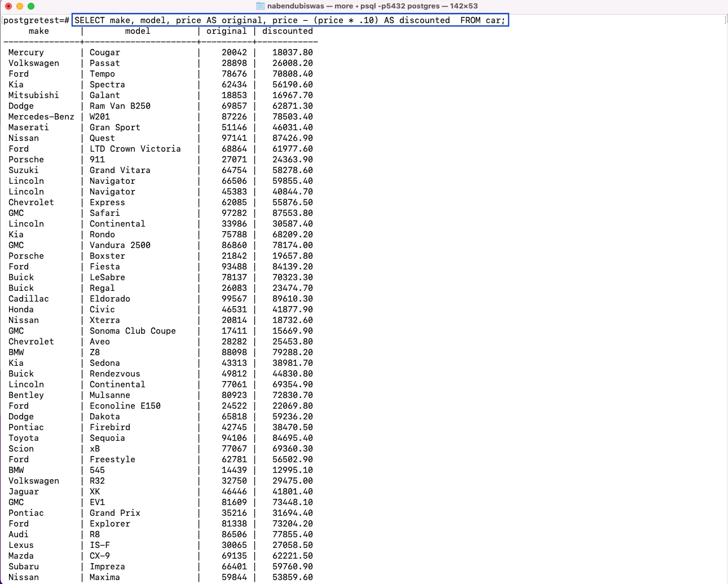Click the 'Vandura 2500' model cell

click(120, 245)
